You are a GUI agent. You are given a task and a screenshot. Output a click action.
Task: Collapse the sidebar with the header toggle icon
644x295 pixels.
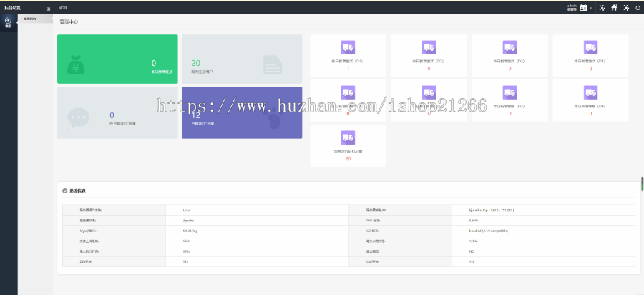(x=49, y=9)
